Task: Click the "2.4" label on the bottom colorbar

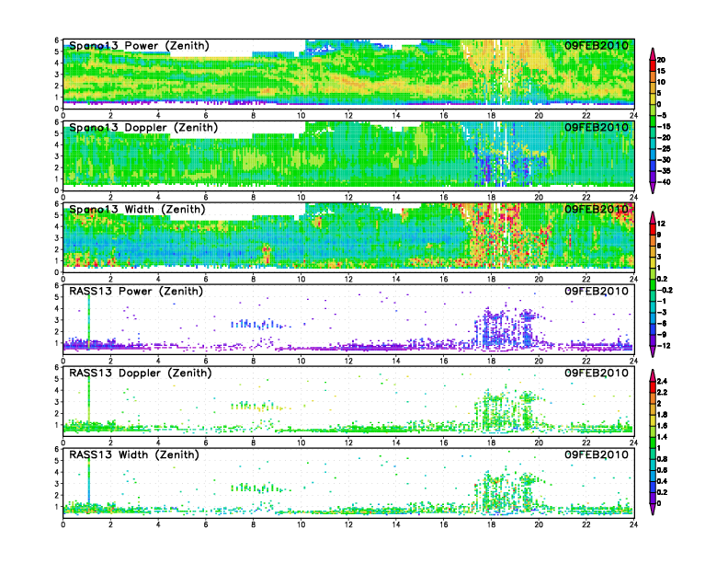Action: click(x=663, y=381)
